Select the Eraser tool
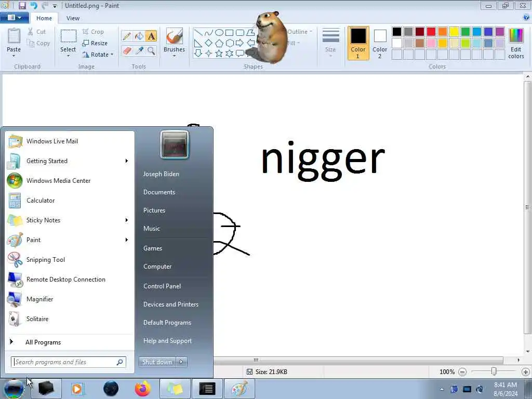The width and height of the screenshot is (532, 399). 127,51
